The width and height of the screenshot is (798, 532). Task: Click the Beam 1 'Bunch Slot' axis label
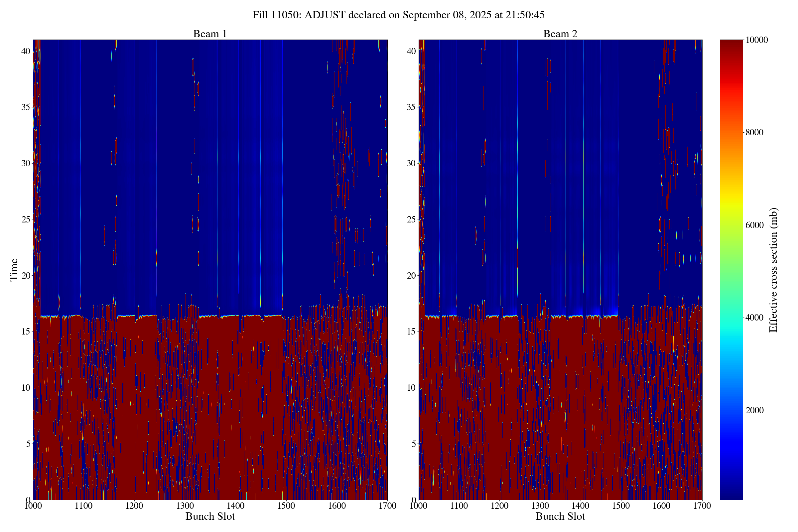[x=210, y=516]
